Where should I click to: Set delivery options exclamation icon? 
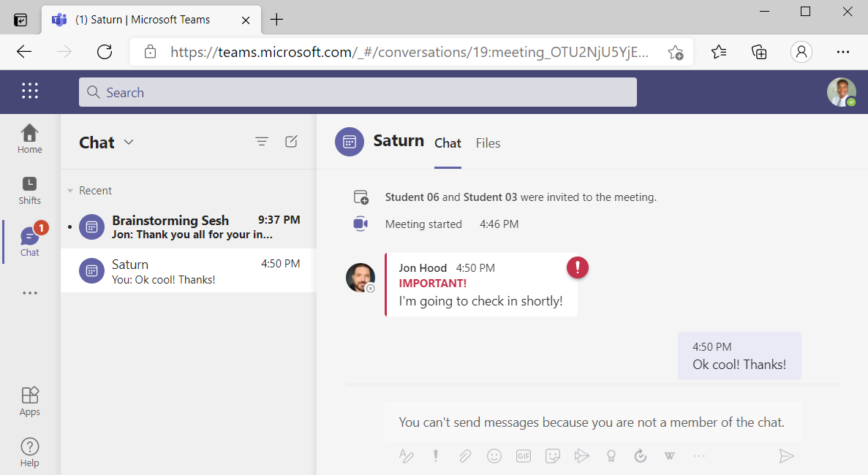pos(436,456)
